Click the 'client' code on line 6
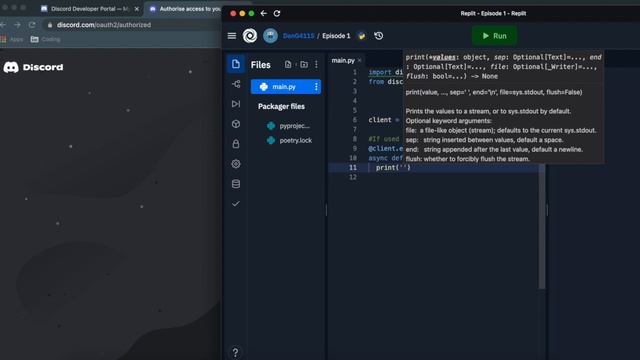Screen dimensions: 640x360 (x=380, y=120)
